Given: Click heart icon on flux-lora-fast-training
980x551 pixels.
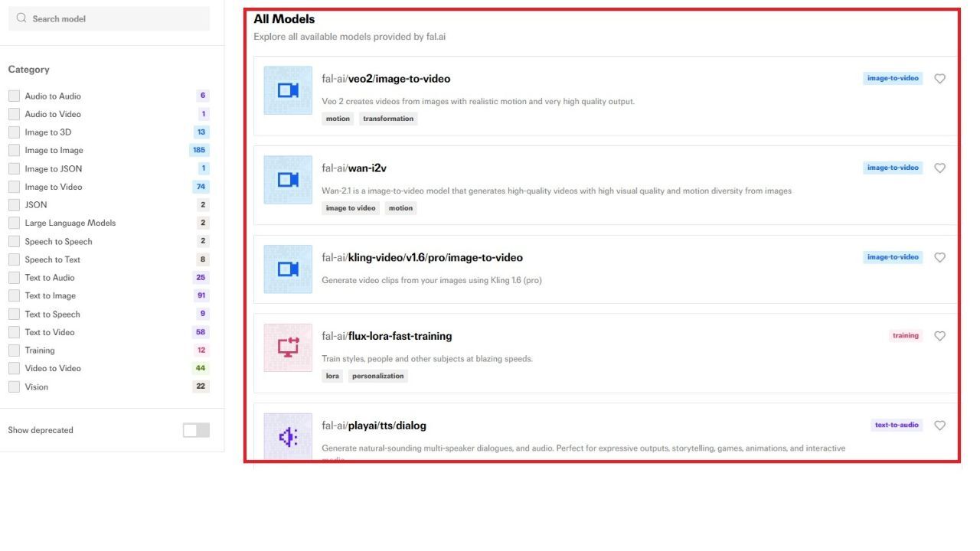Looking at the screenshot, I should coord(939,336).
